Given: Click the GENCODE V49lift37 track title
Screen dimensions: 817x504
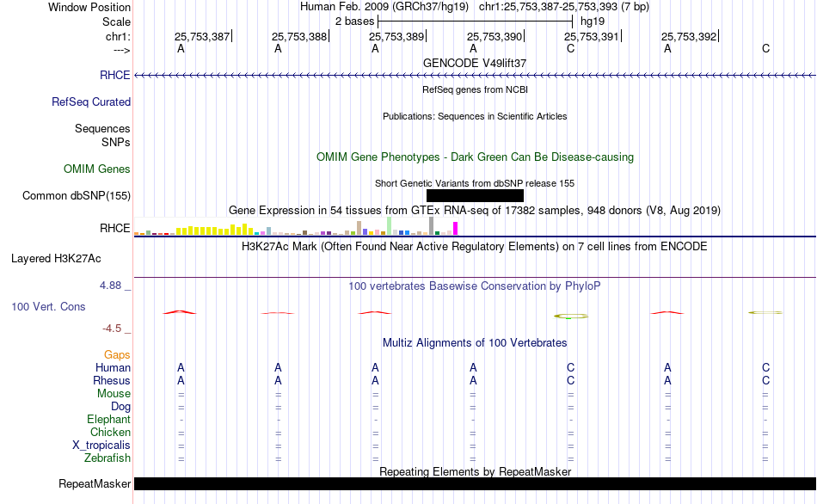Looking at the screenshot, I should coord(475,63).
